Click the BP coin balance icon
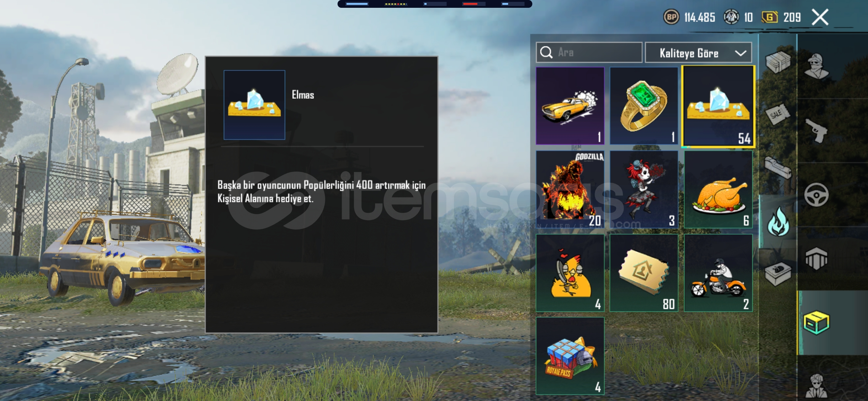 [671, 17]
